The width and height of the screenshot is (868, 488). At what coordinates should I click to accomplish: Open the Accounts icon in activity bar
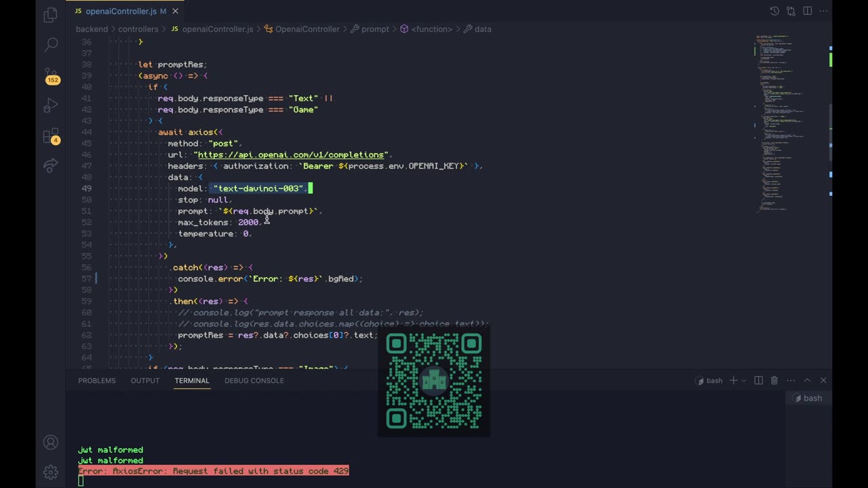[x=51, y=443]
